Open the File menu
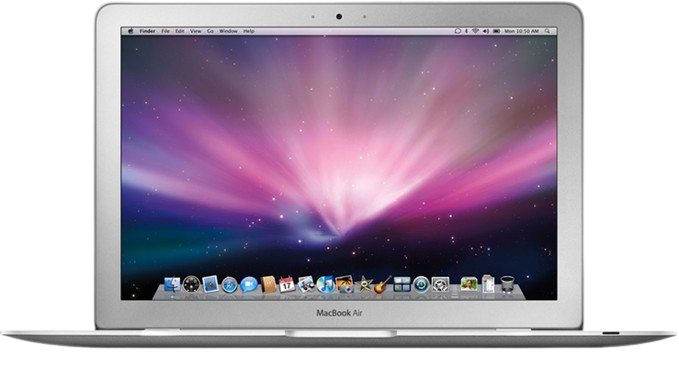Image resolution: width=679 pixels, height=367 pixels. (x=165, y=31)
